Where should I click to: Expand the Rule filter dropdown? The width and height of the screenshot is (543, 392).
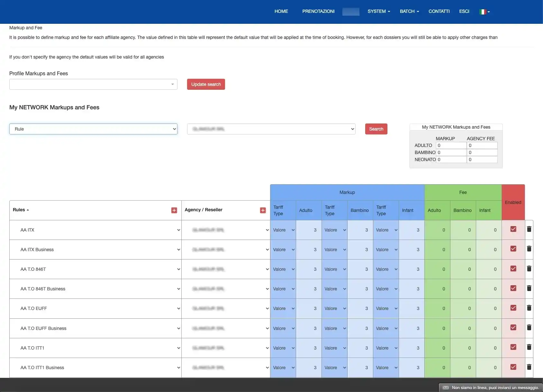(x=93, y=129)
